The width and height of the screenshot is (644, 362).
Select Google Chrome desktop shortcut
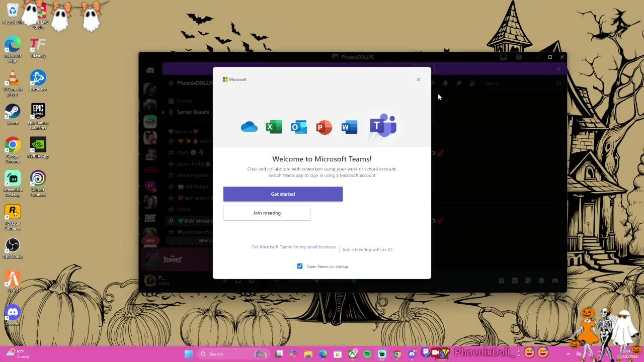[x=13, y=150]
